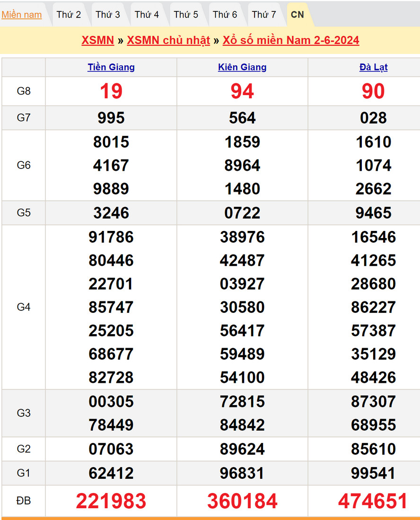Select the ĐB row label
The width and height of the screenshot is (420, 520).
(x=24, y=501)
